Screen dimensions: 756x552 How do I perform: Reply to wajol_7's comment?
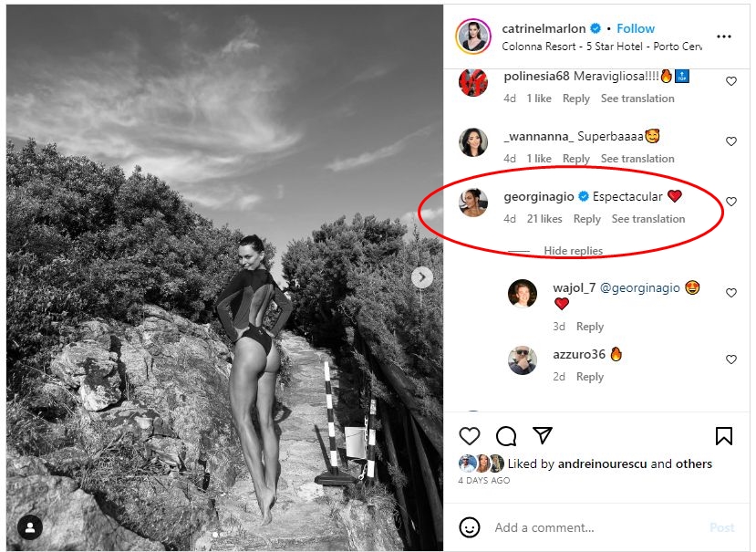(x=590, y=327)
